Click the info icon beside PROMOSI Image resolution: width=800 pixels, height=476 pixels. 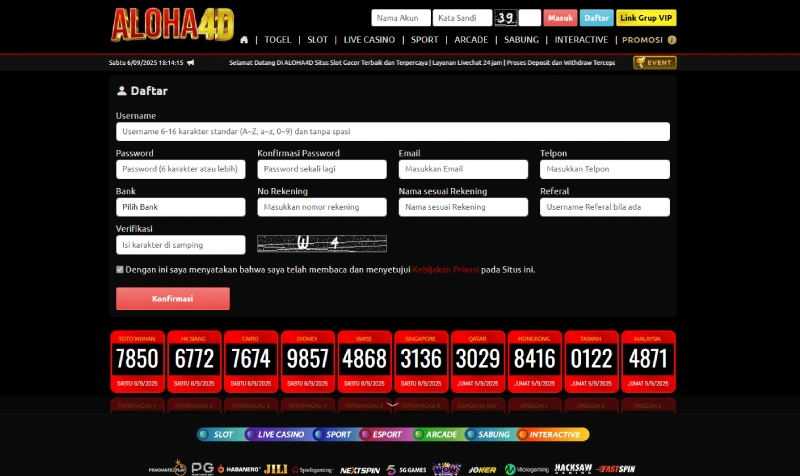coord(672,40)
